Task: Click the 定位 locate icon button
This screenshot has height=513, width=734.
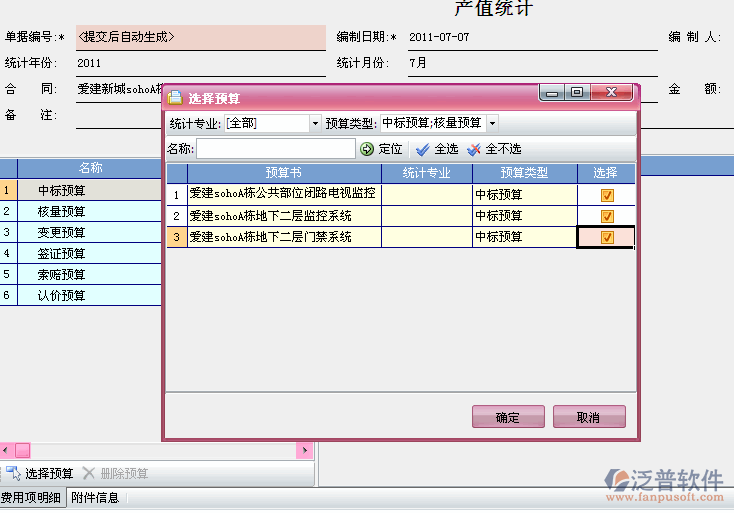Action: [x=367, y=149]
